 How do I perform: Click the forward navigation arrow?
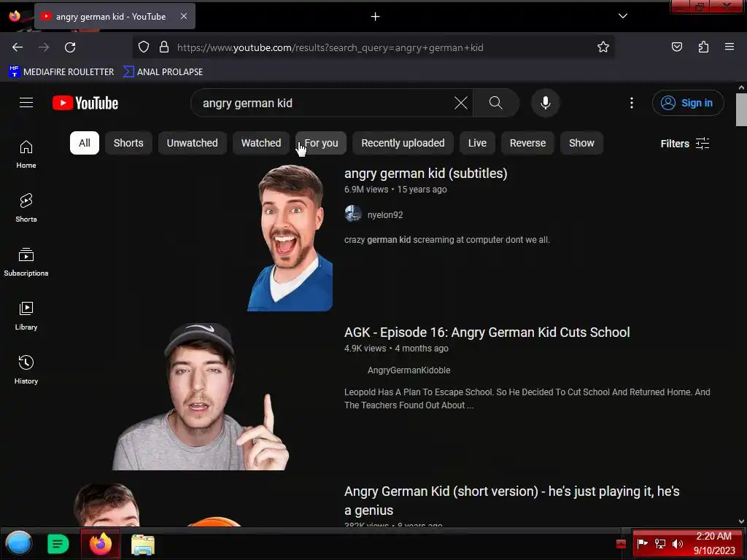(x=44, y=47)
